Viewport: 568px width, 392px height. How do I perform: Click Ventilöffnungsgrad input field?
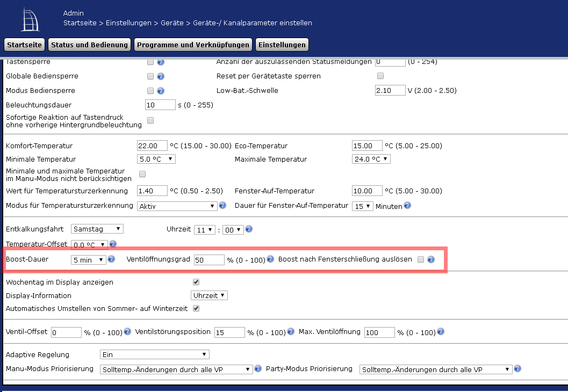tap(210, 260)
